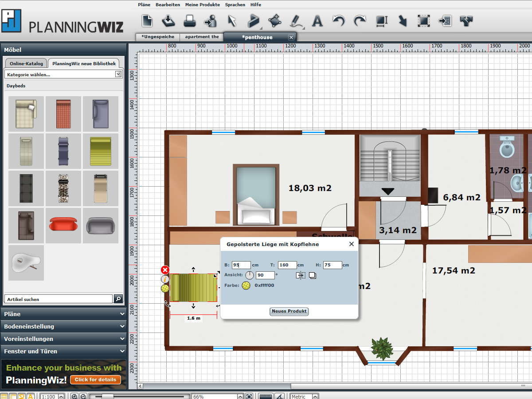Expand the Bodeneinstellung panel
This screenshot has height=399, width=532.
coord(63,326)
